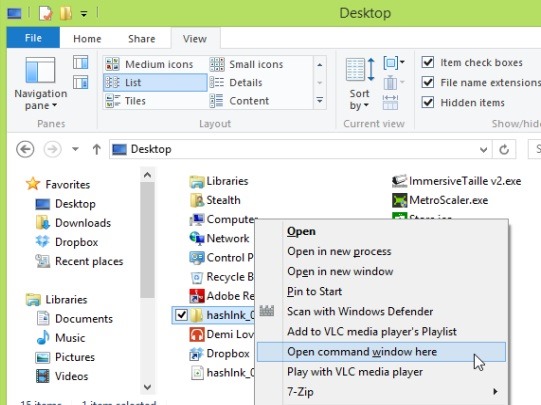Open Music library
Image resolution: width=541 pixels, height=405 pixels.
(61, 338)
